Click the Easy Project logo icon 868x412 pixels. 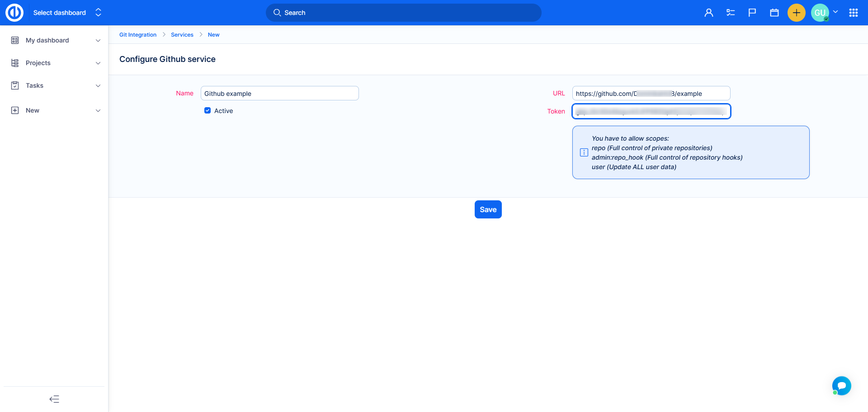(x=14, y=13)
